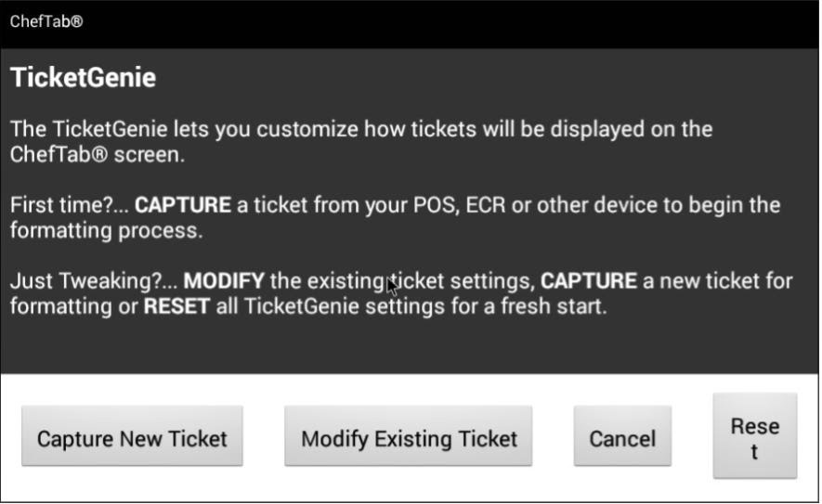Click the ChefTab® title in the top bar
The width and height of the screenshot is (822, 504).
point(46,22)
